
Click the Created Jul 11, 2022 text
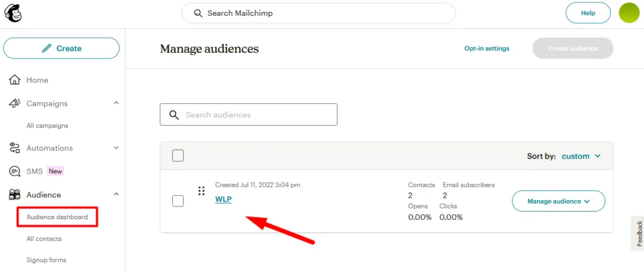point(257,185)
